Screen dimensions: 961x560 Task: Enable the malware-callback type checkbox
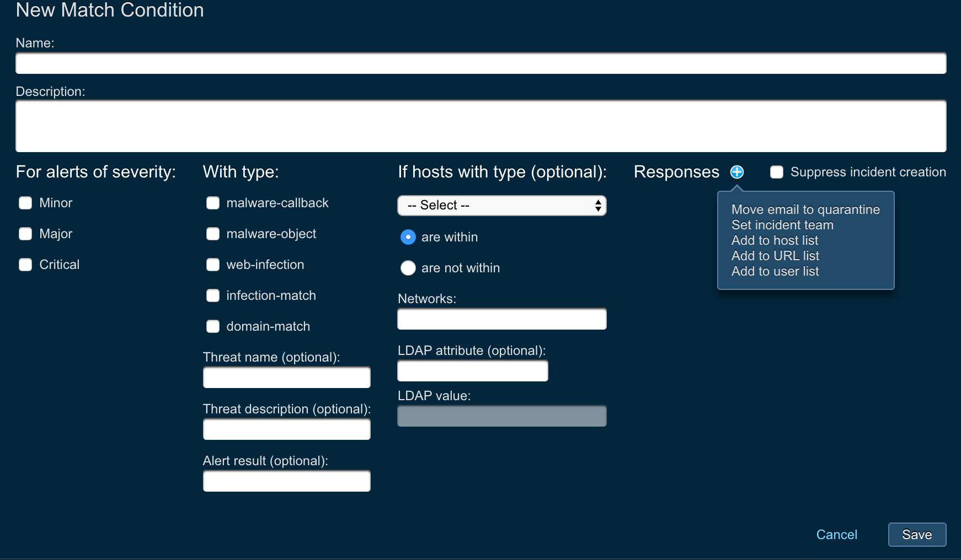(213, 203)
